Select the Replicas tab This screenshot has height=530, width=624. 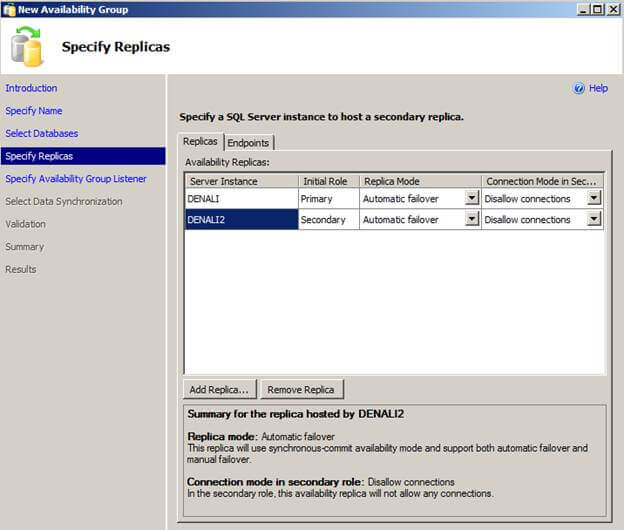200,142
